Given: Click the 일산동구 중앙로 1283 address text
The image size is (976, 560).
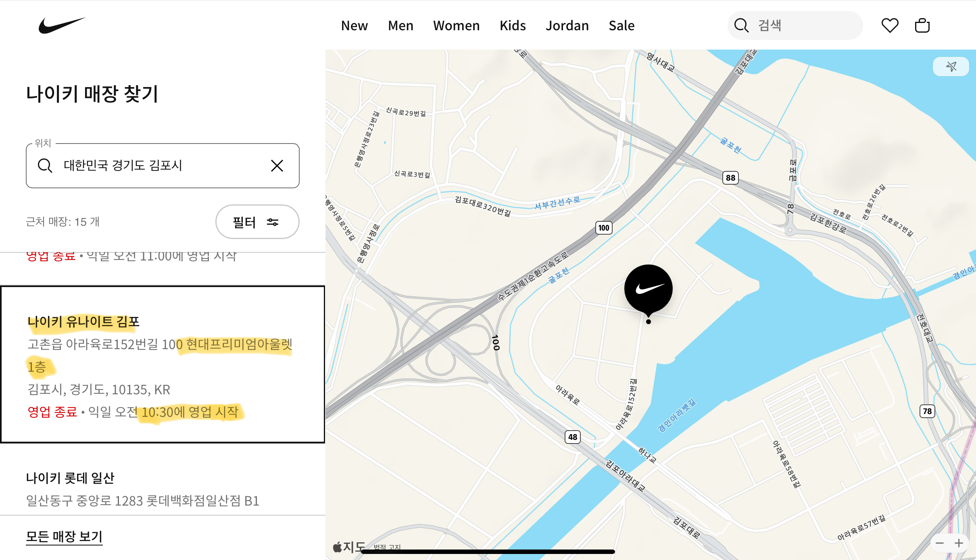Looking at the screenshot, I should [x=142, y=501].
